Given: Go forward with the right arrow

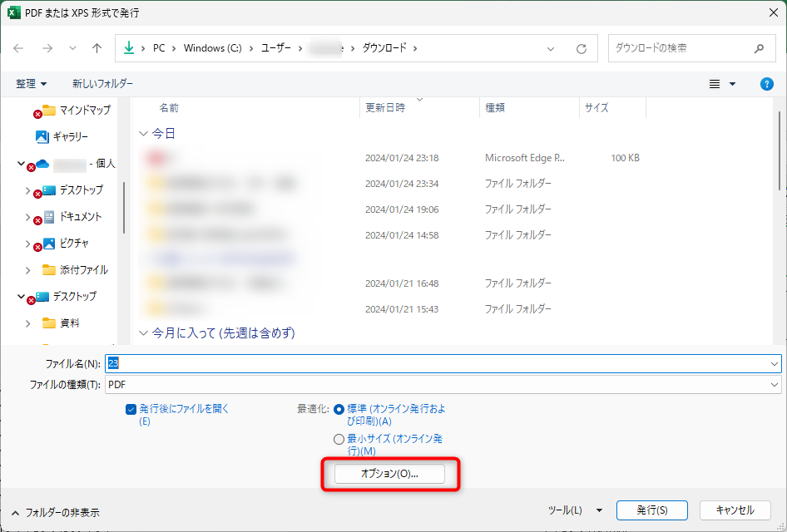Looking at the screenshot, I should tap(47, 48).
